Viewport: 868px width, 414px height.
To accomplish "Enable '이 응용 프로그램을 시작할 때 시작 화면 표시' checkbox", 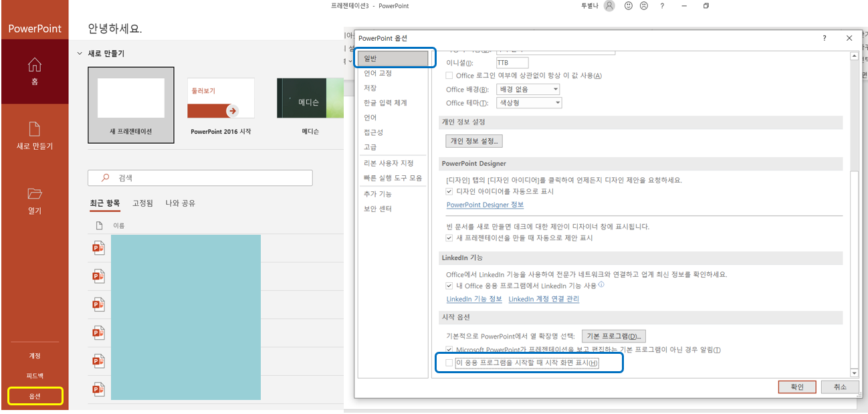I will tap(450, 363).
